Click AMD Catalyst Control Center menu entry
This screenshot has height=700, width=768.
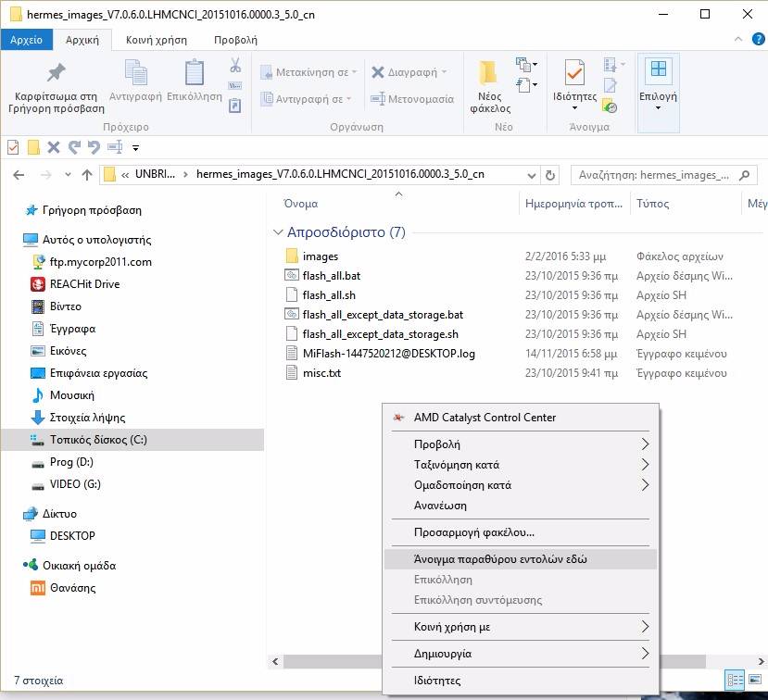485,418
